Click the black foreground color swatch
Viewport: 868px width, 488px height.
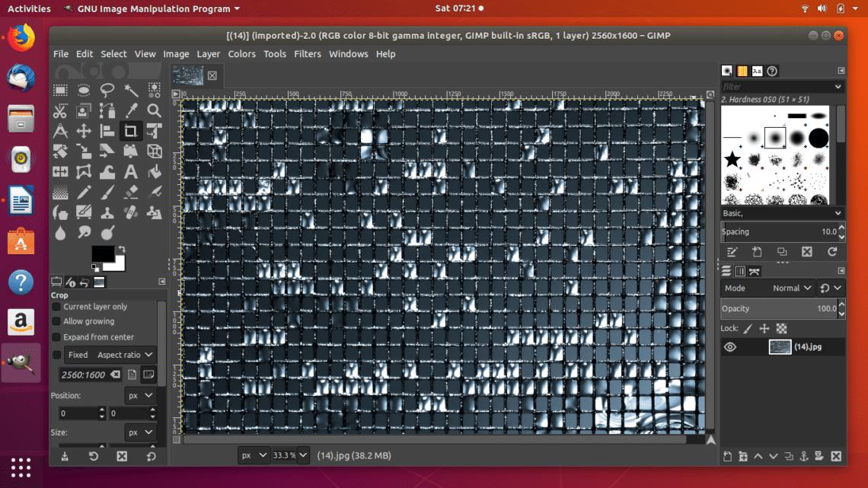tap(103, 254)
